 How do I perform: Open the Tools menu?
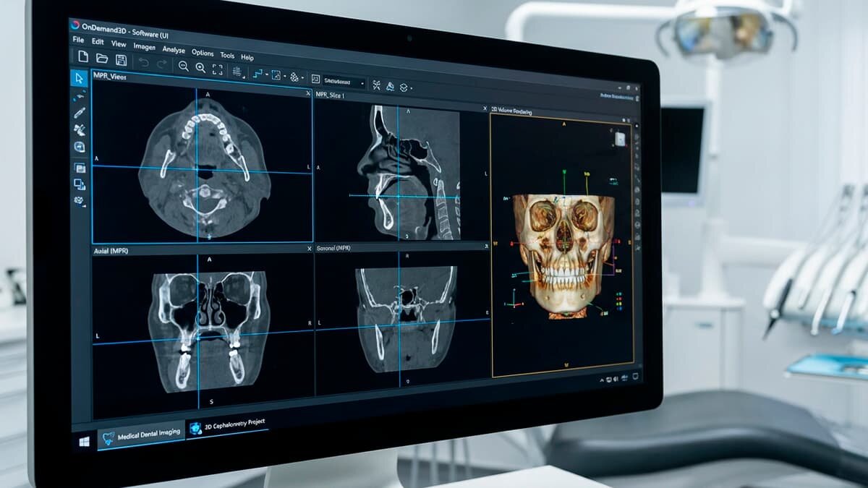(227, 55)
